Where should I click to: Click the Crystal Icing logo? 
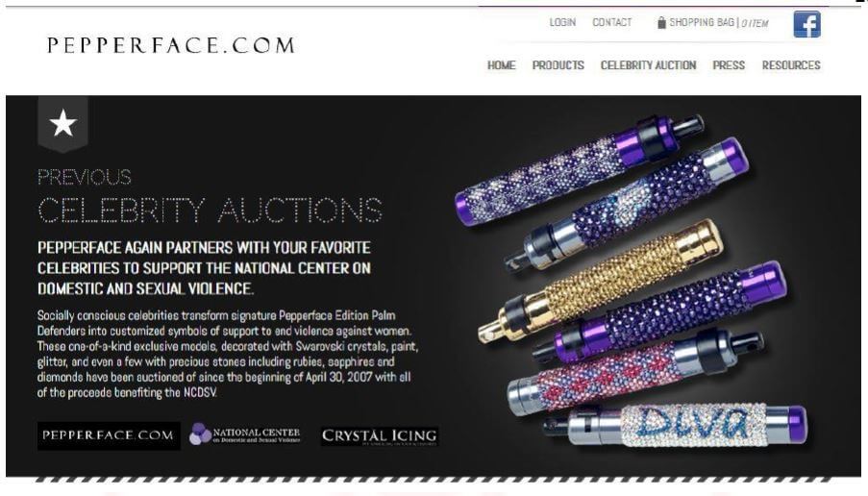tap(380, 436)
